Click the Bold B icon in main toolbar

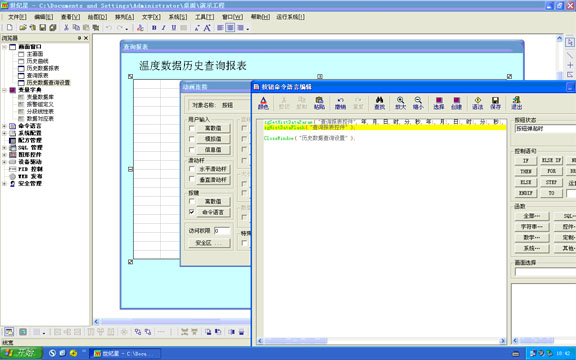(154, 28)
